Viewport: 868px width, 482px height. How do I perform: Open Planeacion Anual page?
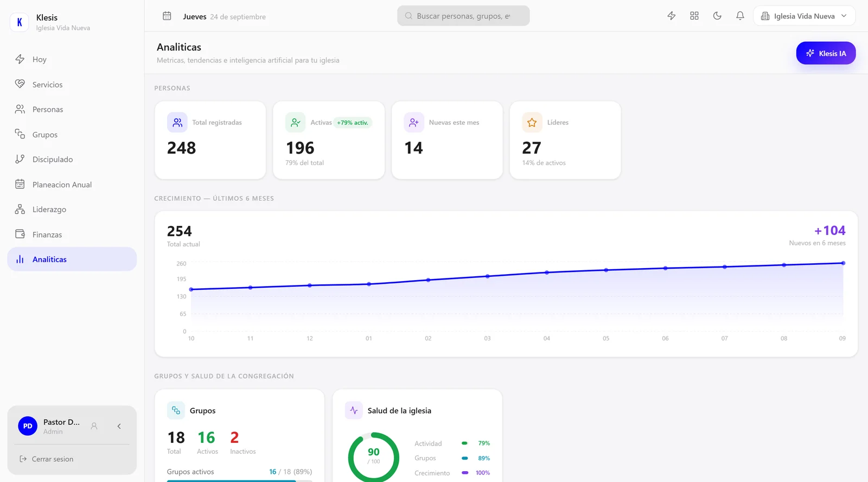click(72, 184)
